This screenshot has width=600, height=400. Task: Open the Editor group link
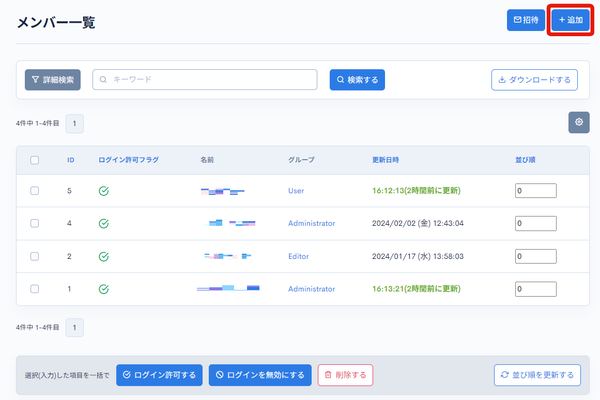[x=298, y=256]
